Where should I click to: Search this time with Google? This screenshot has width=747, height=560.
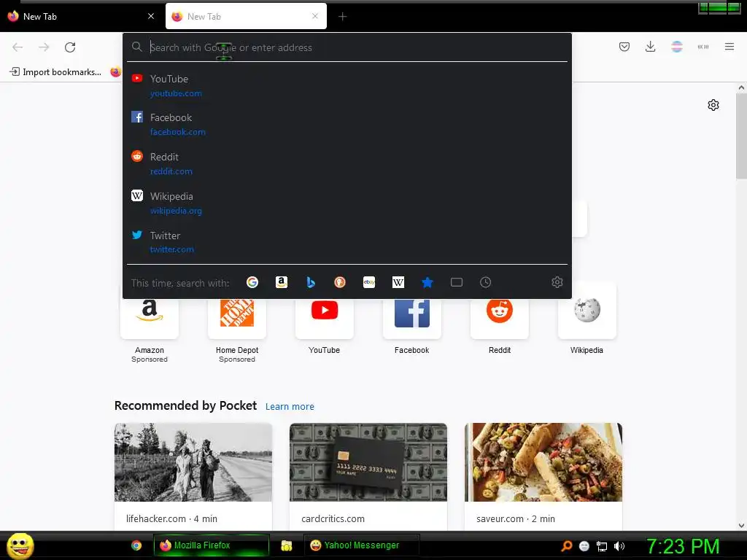click(252, 282)
